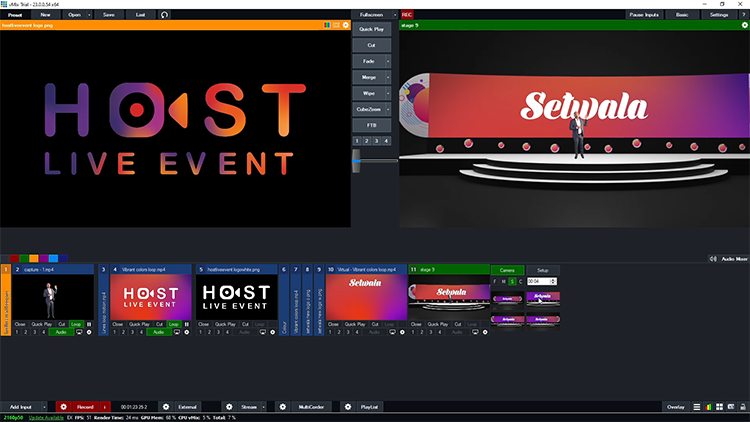
Task: Toggle Loop on capture - 1.mp4 input
Action: [76, 325]
